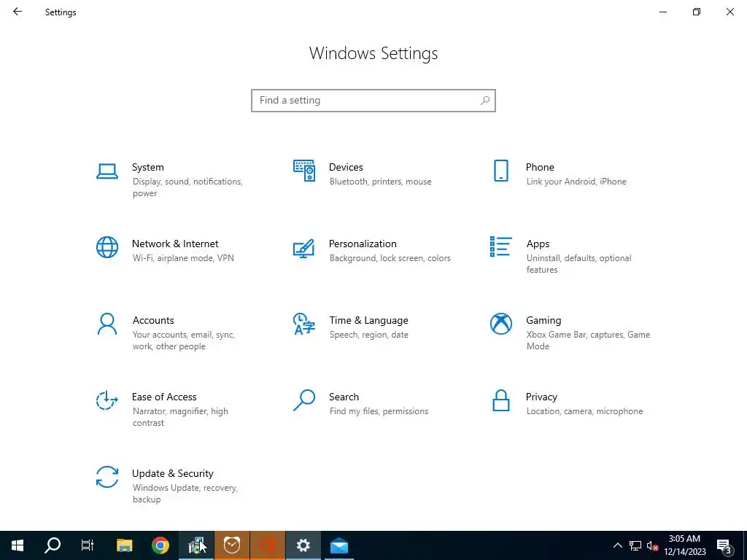Select the Apps list icon
Screen dimensions: 747x560
pyautogui.click(x=500, y=246)
